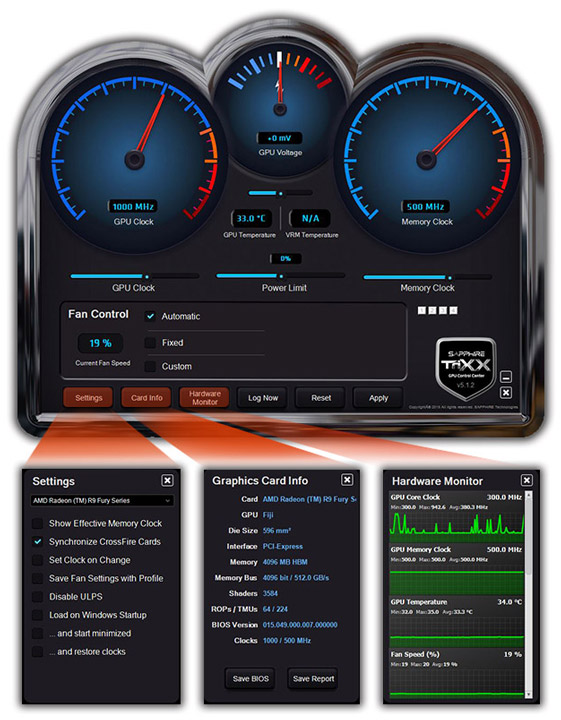This screenshot has width=561, height=720.
Task: Open the Hardware Monitor button
Action: click(205, 398)
